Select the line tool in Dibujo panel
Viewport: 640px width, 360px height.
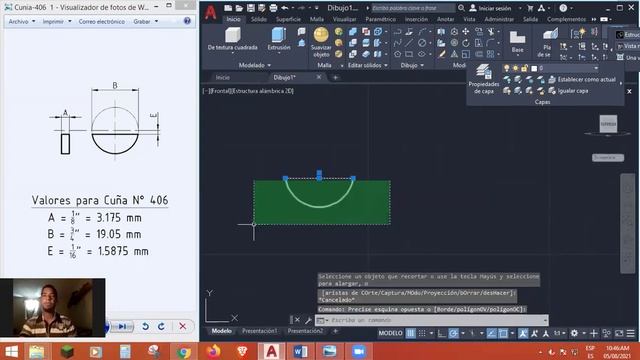pos(409,43)
